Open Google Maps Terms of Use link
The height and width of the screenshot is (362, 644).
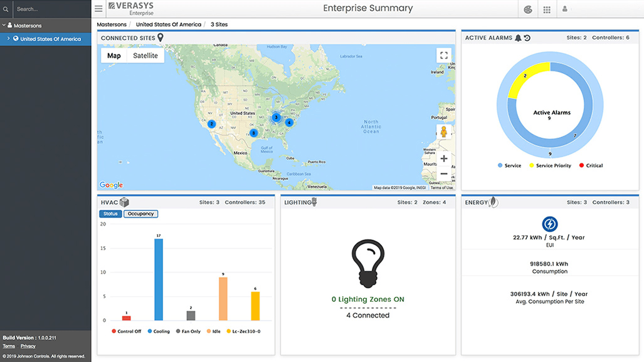[441, 187]
